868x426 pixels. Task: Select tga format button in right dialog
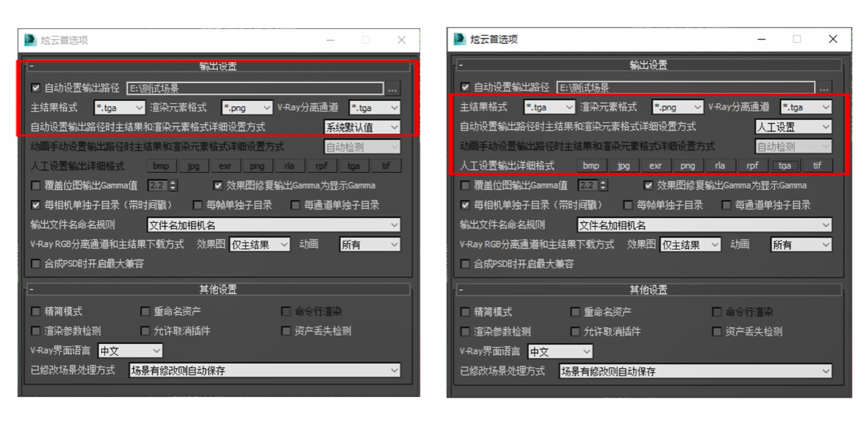785,166
